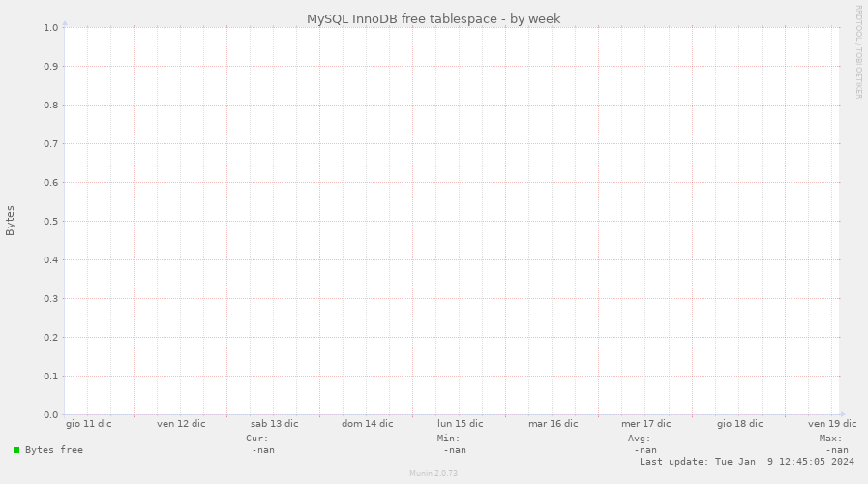Click the 'Bytes' vertical axis label
This screenshot has height=484, width=868.
click(10, 221)
